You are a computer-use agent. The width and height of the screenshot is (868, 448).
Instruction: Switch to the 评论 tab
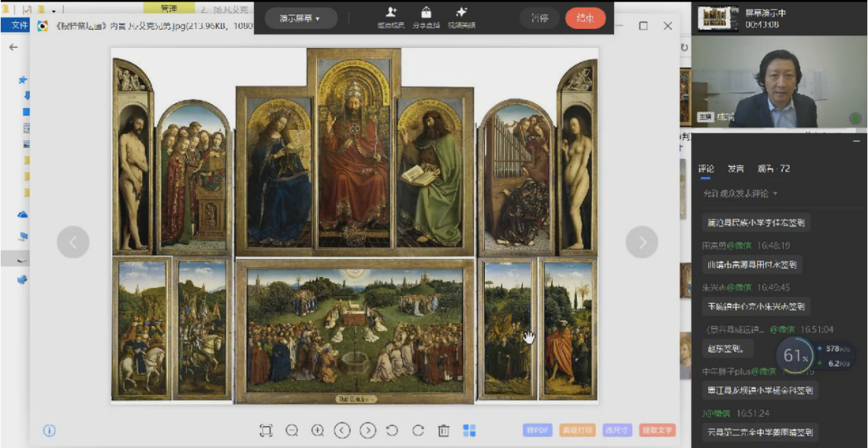pyautogui.click(x=706, y=169)
